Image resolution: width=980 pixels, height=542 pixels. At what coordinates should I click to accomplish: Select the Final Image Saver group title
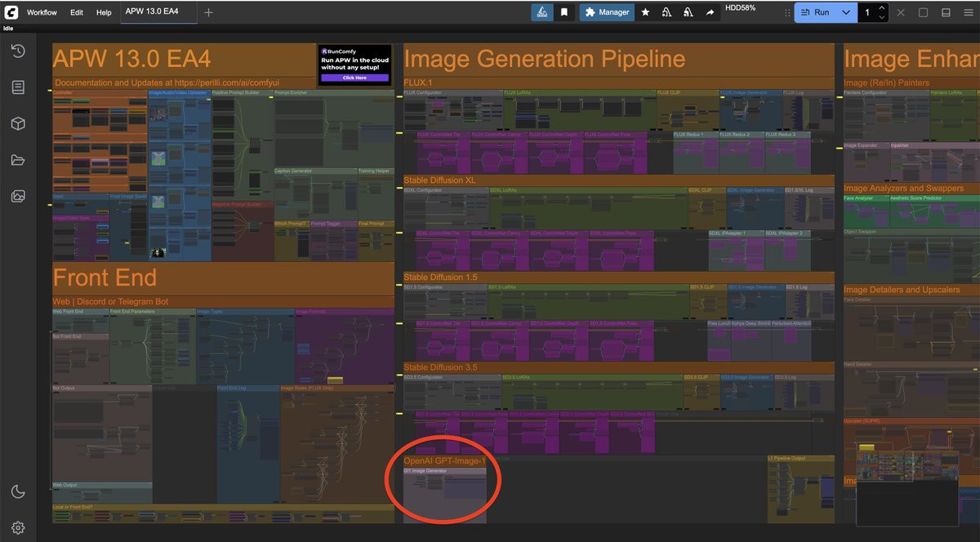click(127, 197)
